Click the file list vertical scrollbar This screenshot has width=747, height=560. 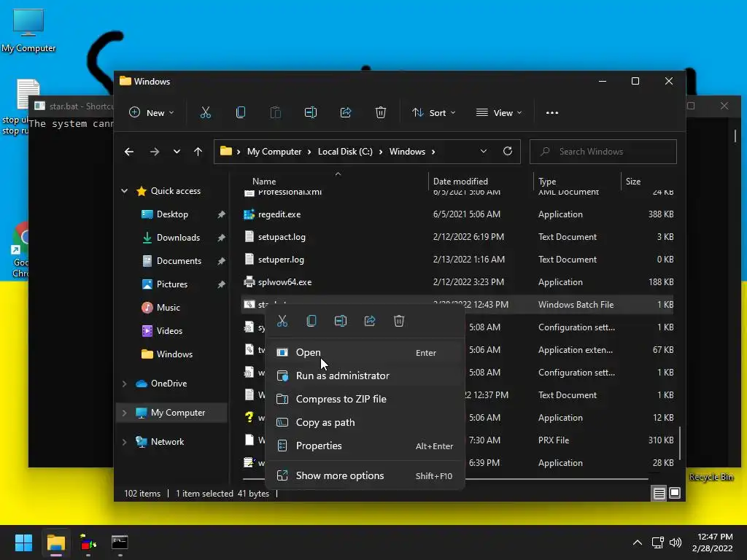(x=680, y=443)
